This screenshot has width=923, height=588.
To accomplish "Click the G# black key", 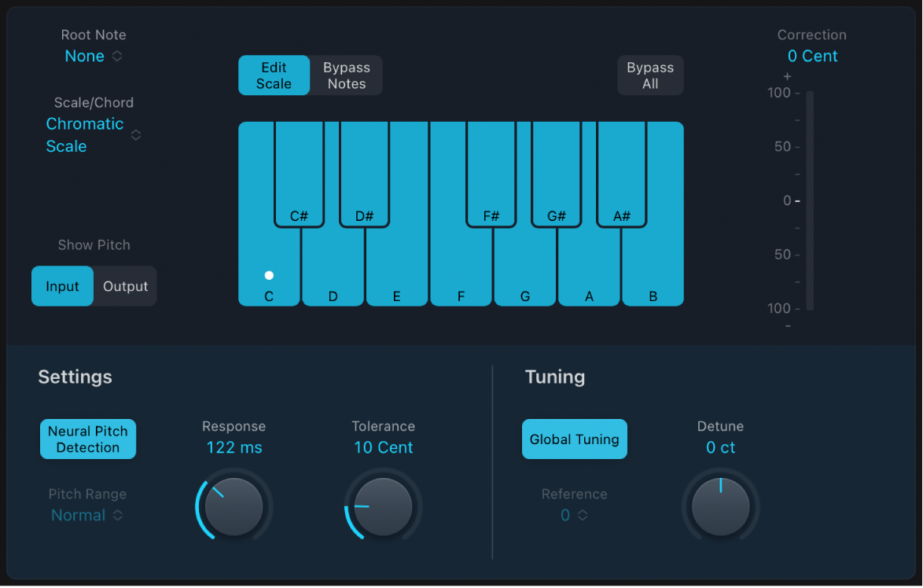I will 557,175.
